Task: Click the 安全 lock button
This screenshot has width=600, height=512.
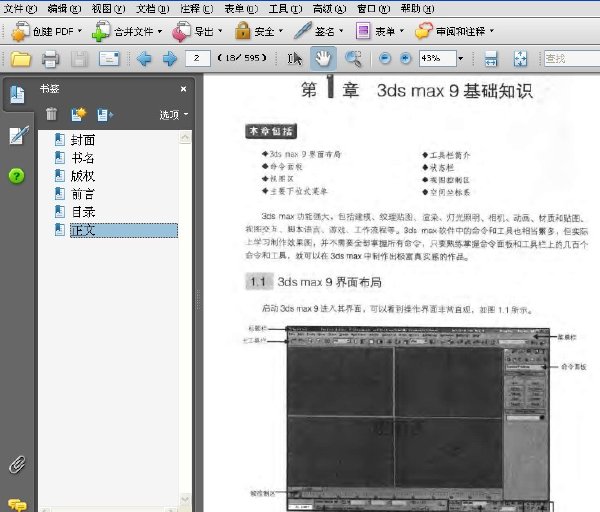Action: [x=254, y=31]
